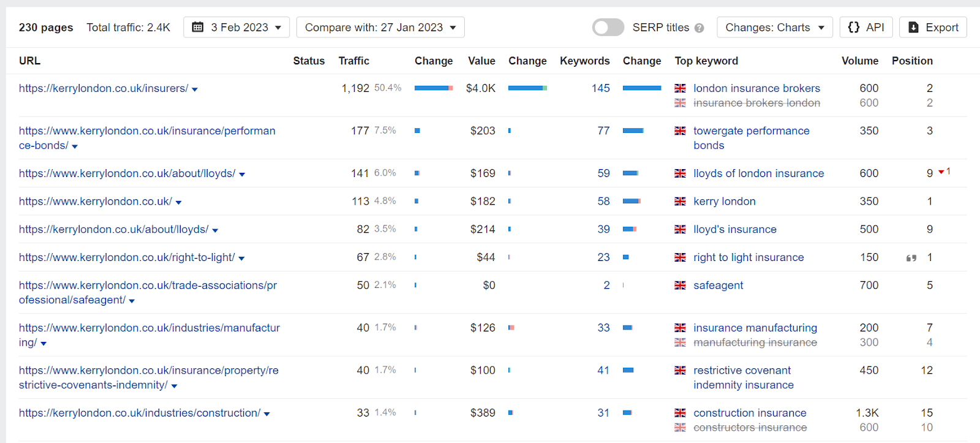Screen dimensions: 980x443
Task: Click keywords count 145 for insurers page
Action: [600, 88]
